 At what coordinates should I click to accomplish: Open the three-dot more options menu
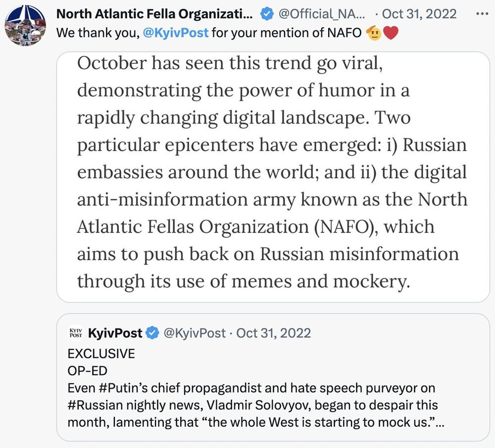(481, 14)
